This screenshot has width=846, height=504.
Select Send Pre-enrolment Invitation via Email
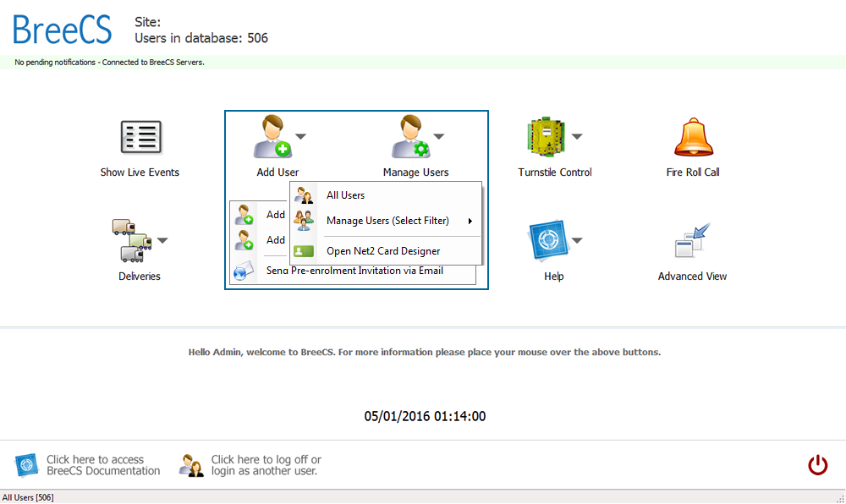pos(354,271)
